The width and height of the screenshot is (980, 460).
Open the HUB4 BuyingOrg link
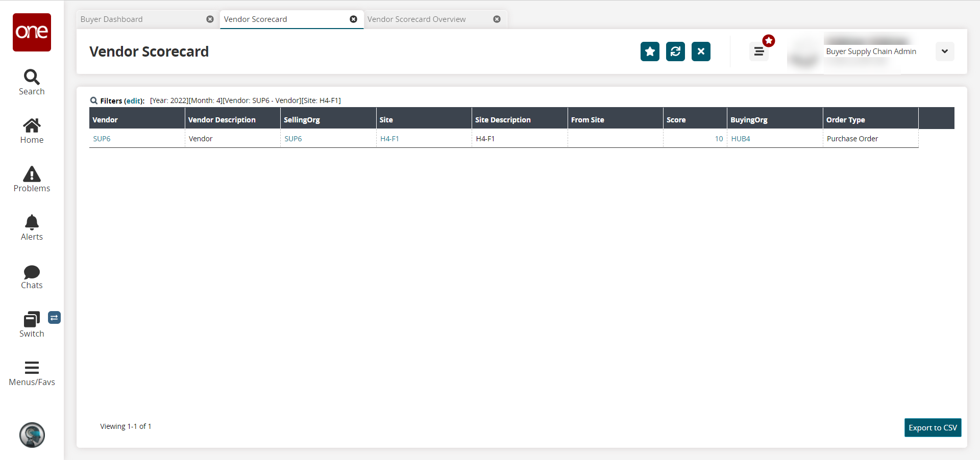(741, 139)
